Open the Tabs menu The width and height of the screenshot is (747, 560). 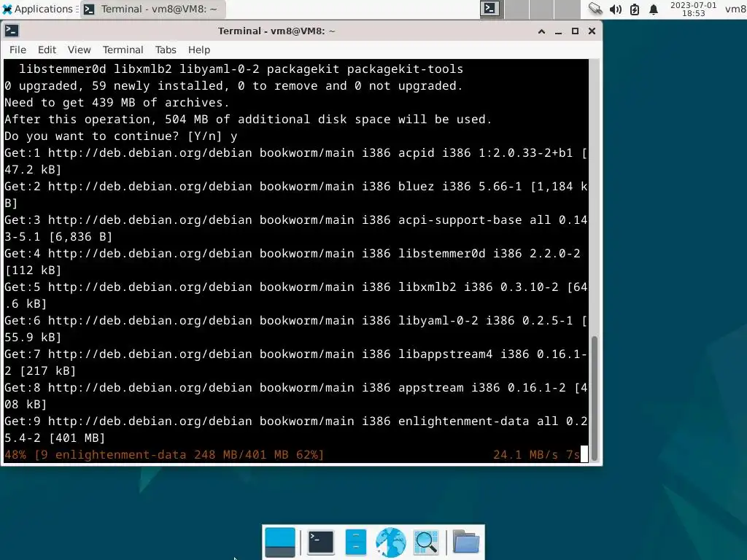pyautogui.click(x=166, y=50)
